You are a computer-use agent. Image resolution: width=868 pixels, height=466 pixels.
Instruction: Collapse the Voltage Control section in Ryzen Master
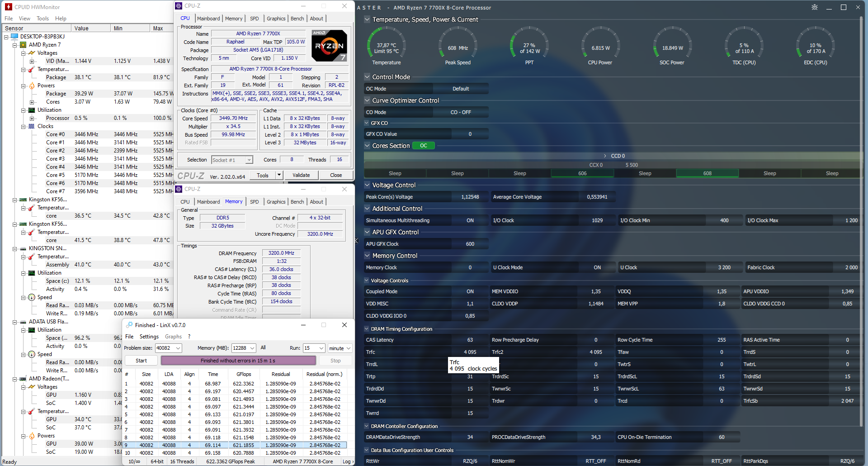[367, 185]
